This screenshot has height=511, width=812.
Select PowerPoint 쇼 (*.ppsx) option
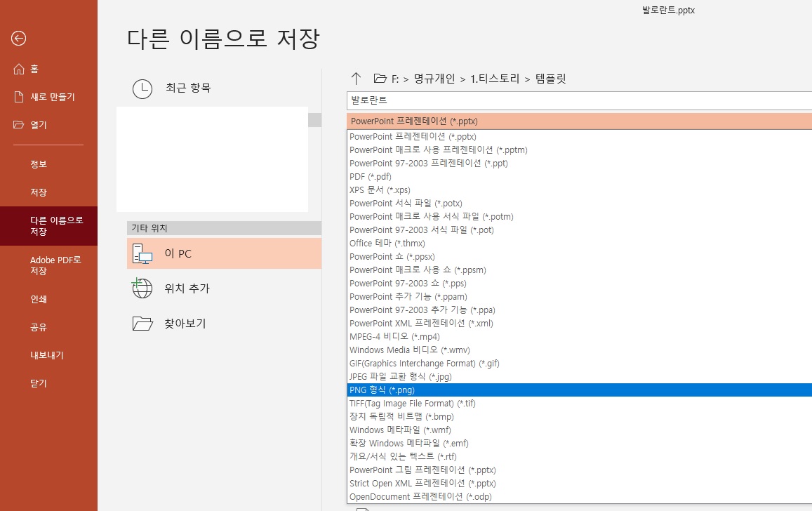580,257
